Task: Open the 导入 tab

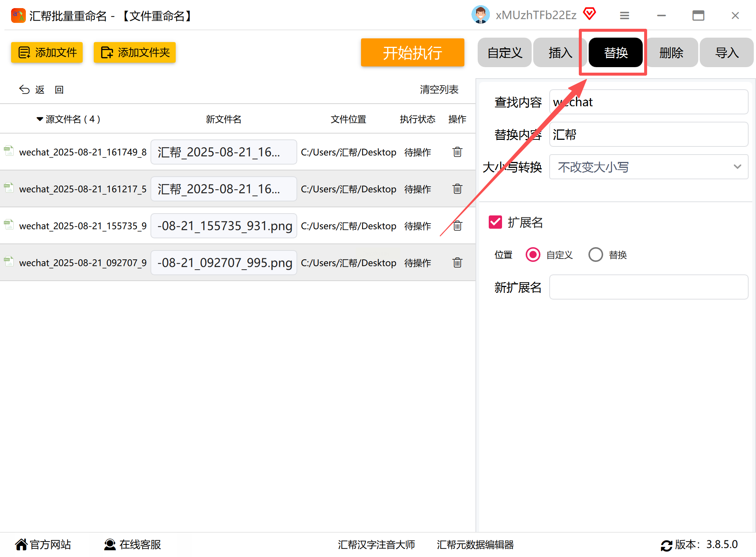Action: click(x=726, y=53)
